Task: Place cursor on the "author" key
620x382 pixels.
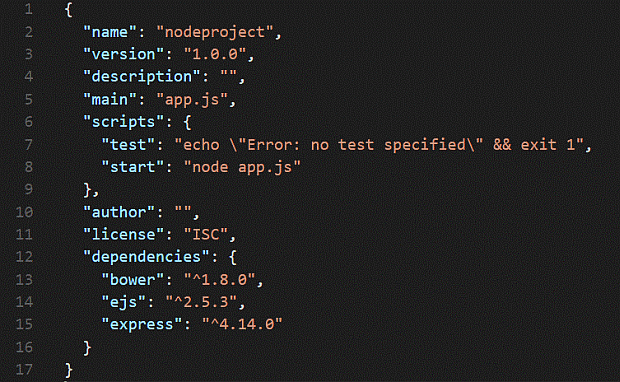Action: [119, 212]
